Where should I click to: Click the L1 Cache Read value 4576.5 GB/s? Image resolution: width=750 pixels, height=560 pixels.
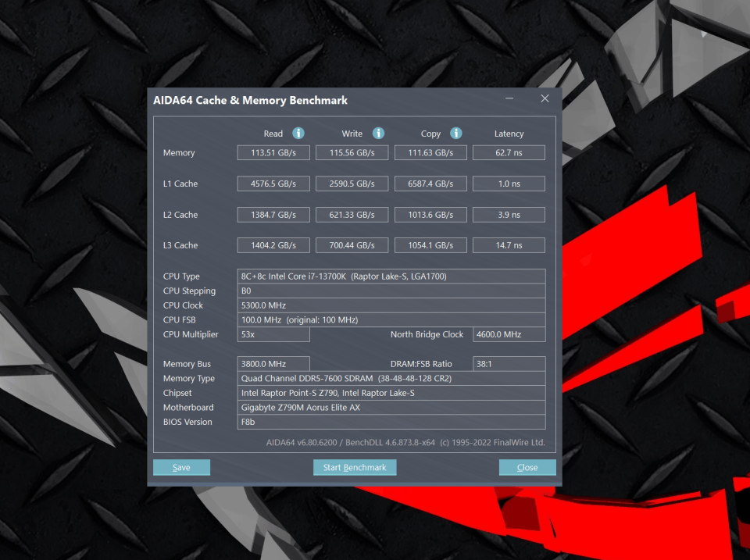pyautogui.click(x=273, y=184)
